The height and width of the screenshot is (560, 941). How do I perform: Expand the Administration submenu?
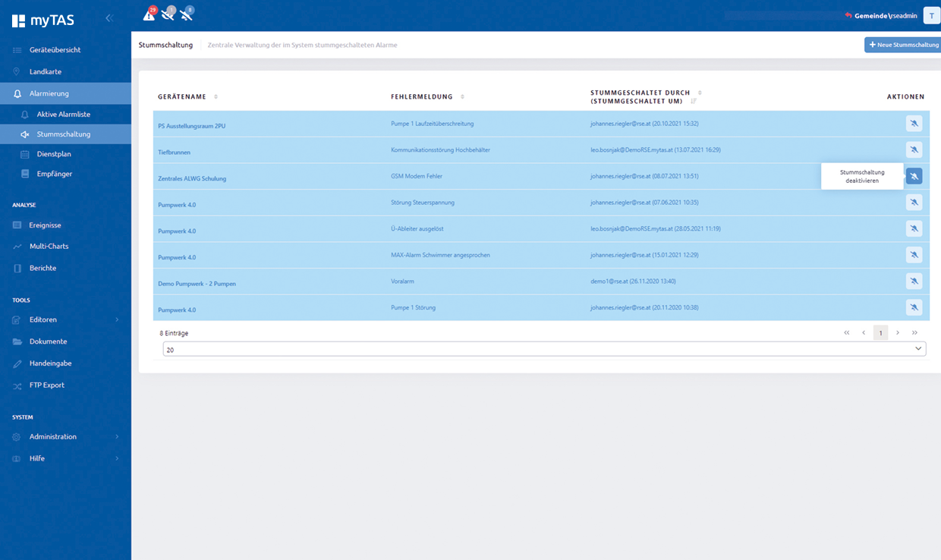[x=117, y=436]
